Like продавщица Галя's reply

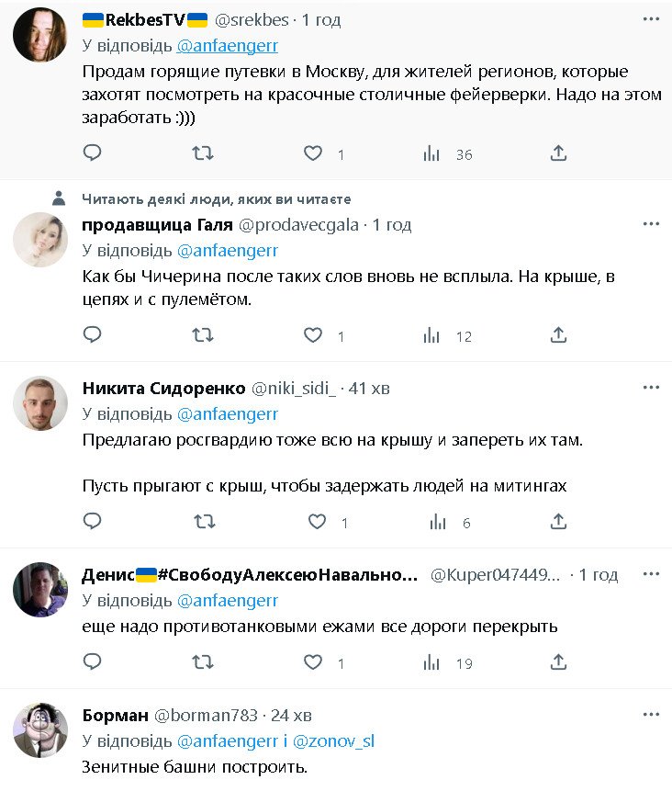pyautogui.click(x=314, y=335)
